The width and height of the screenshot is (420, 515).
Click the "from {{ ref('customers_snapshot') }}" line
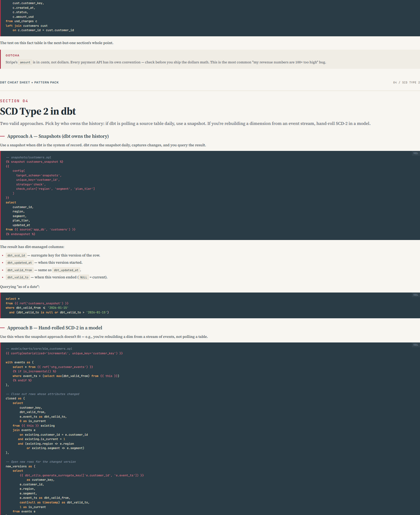tap(37, 303)
